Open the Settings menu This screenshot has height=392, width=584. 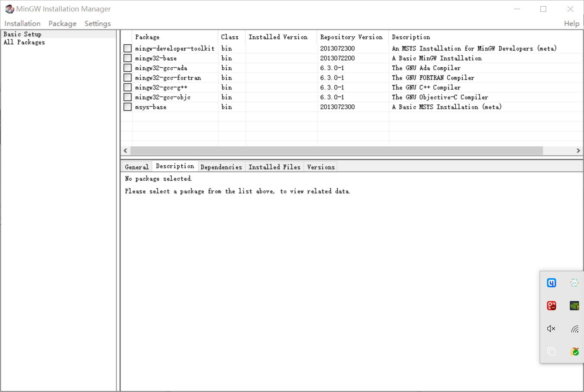pos(97,23)
